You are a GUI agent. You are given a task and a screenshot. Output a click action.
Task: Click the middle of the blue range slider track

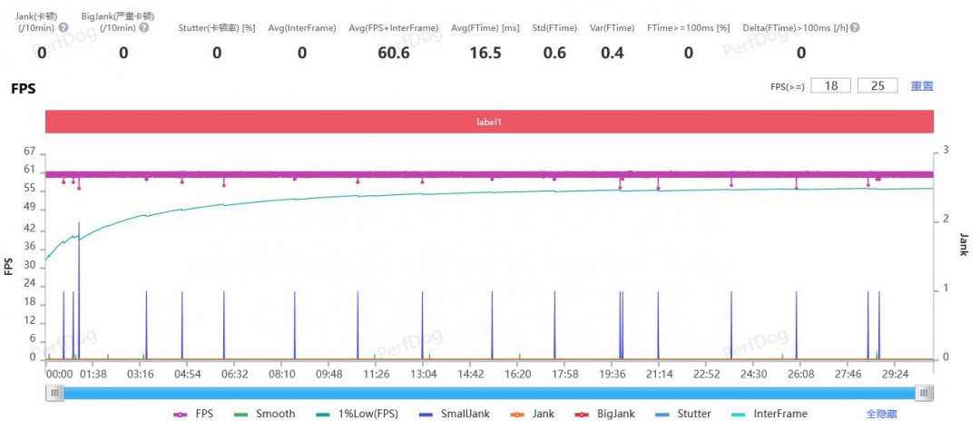tap(490, 393)
